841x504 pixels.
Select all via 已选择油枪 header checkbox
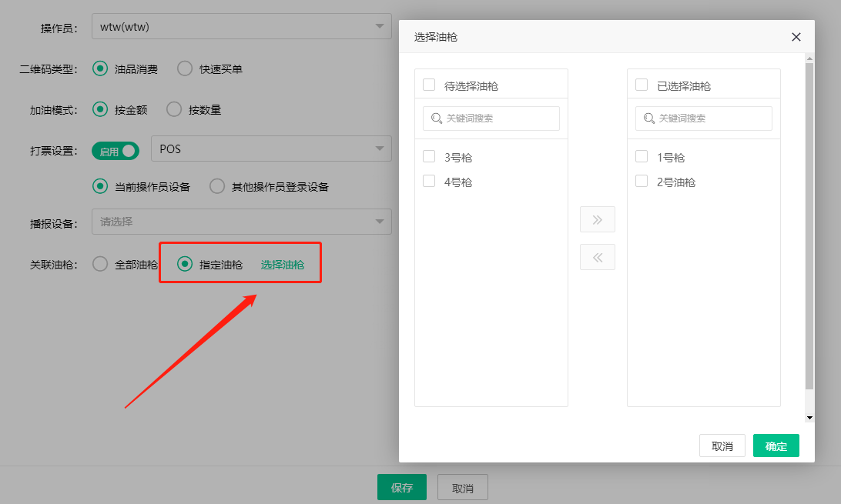point(642,85)
